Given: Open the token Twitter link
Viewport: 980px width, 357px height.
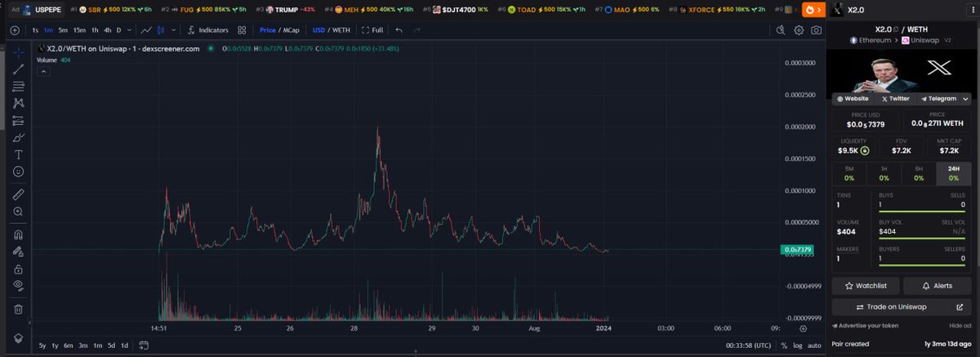Looking at the screenshot, I should tap(895, 98).
